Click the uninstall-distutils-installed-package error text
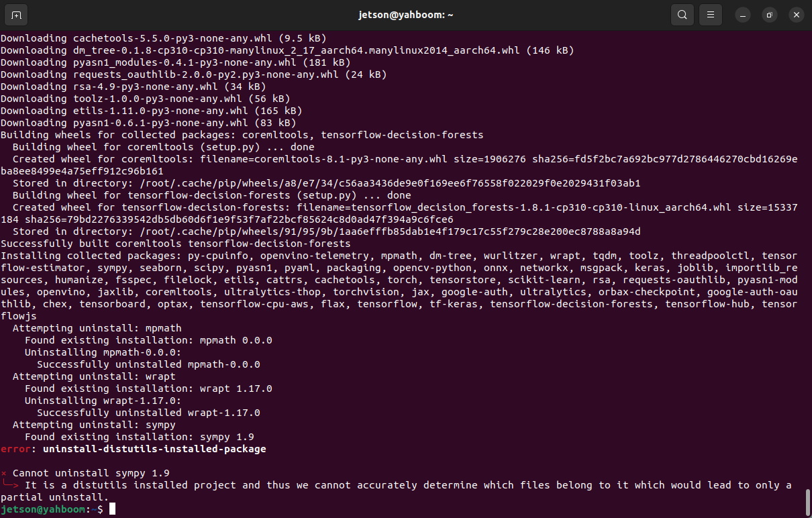Screen dimensions: 812x518 click(x=154, y=449)
